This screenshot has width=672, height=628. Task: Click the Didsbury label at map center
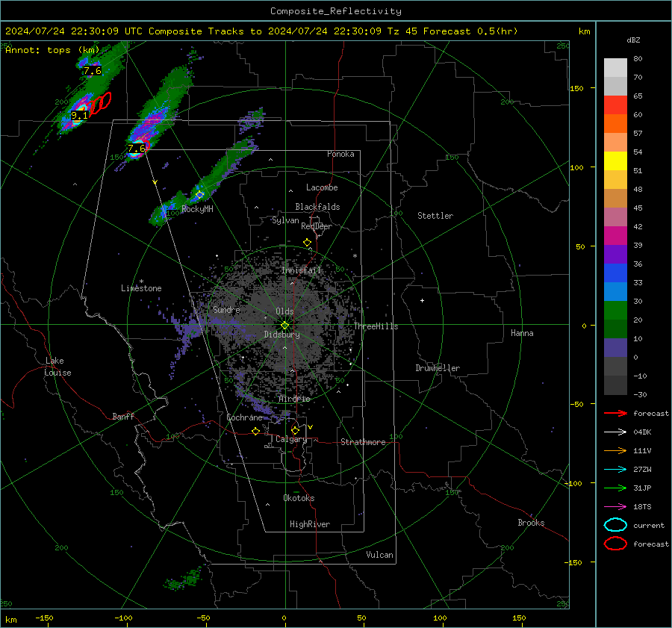pos(281,335)
